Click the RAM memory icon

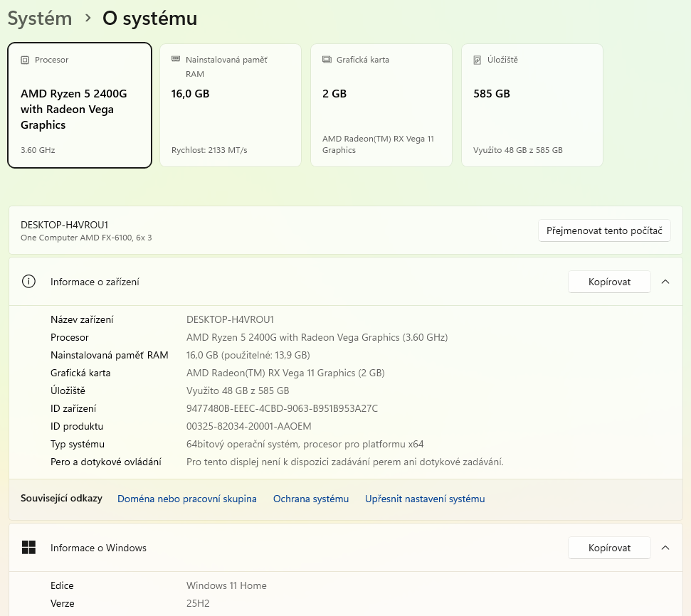[x=176, y=59]
